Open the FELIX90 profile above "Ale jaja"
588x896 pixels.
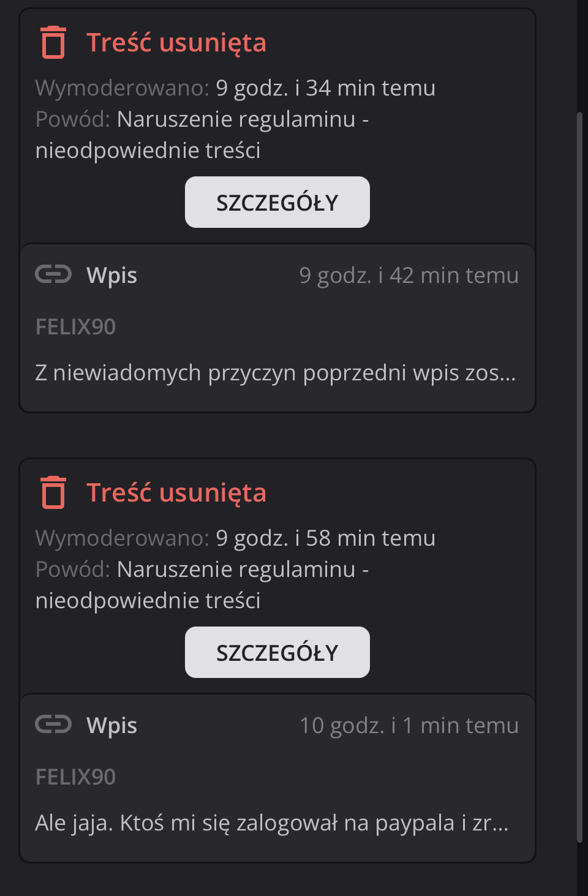coord(75,777)
